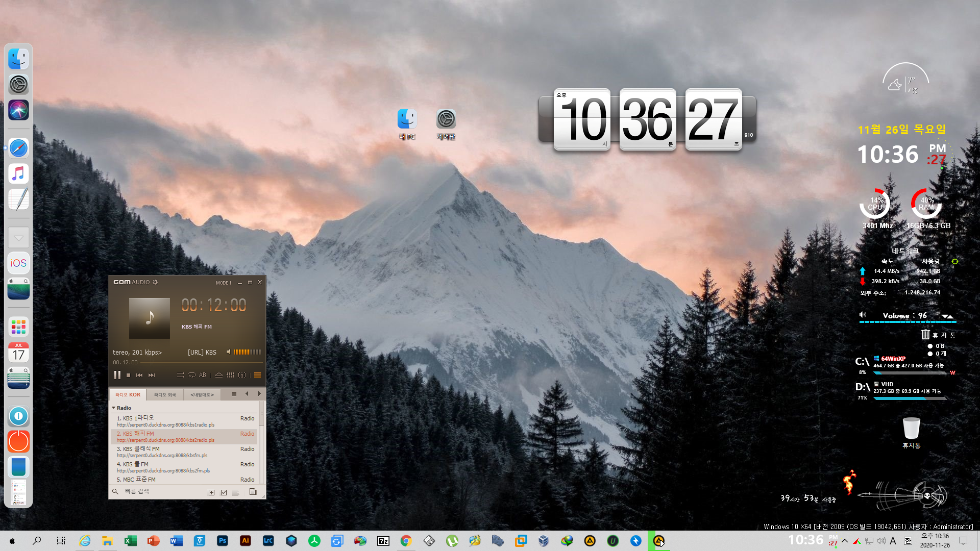Viewport: 980px width, 551px height.
Task: Toggle the 한 Korean input indicator
Action: tap(908, 541)
